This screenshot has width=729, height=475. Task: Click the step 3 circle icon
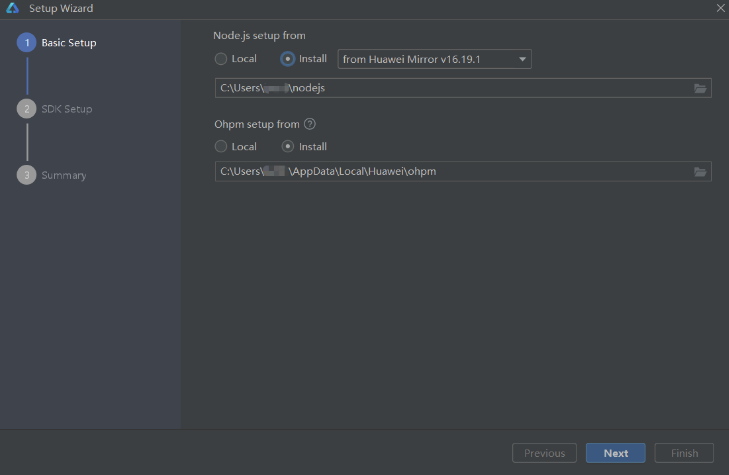click(27, 175)
